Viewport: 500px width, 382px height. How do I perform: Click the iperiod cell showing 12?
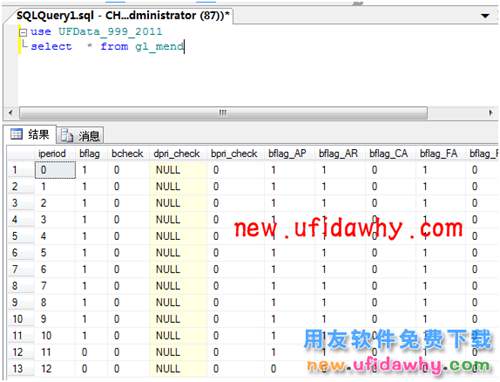pos(55,369)
